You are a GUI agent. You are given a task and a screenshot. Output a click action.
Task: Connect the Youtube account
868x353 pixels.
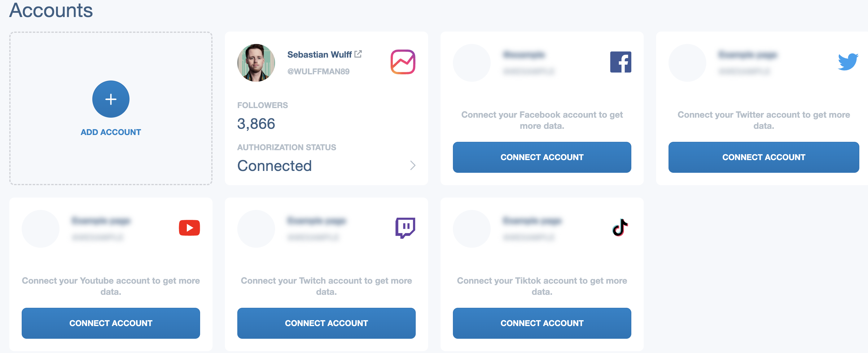(x=111, y=323)
